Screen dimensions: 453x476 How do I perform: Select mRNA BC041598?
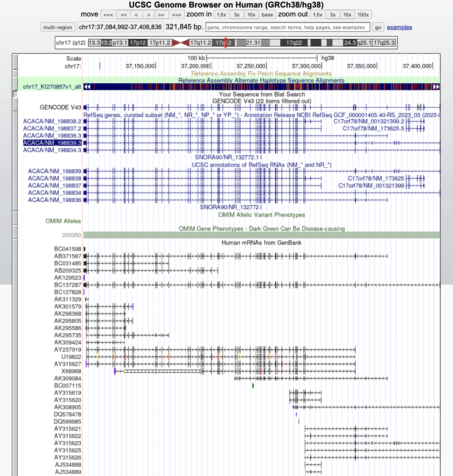click(x=68, y=249)
